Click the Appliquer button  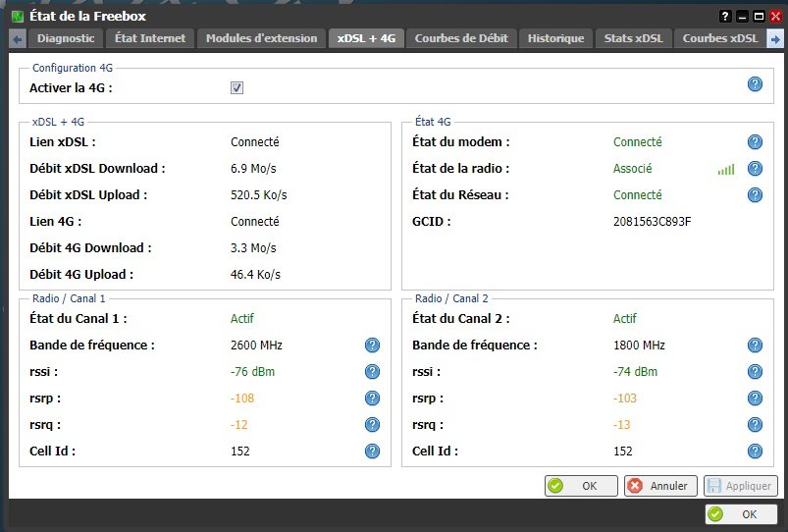pos(740,486)
